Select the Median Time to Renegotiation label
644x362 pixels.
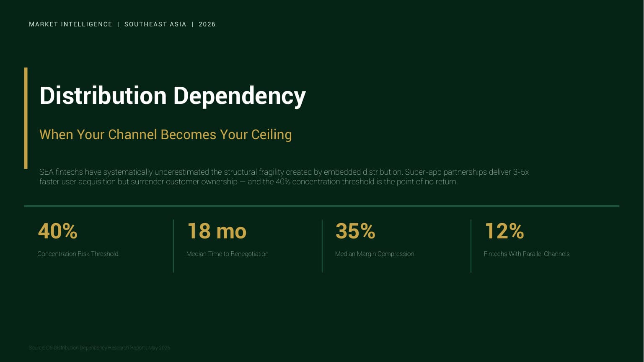(x=227, y=254)
